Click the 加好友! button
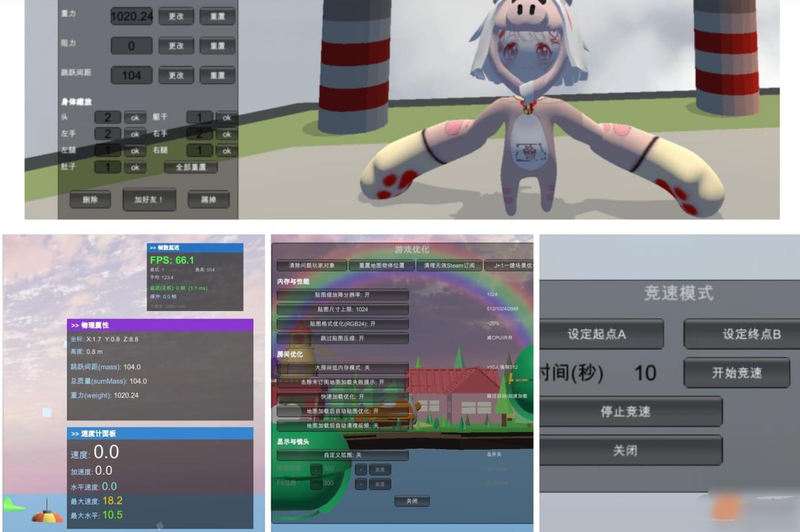This screenshot has width=800, height=532. [149, 199]
